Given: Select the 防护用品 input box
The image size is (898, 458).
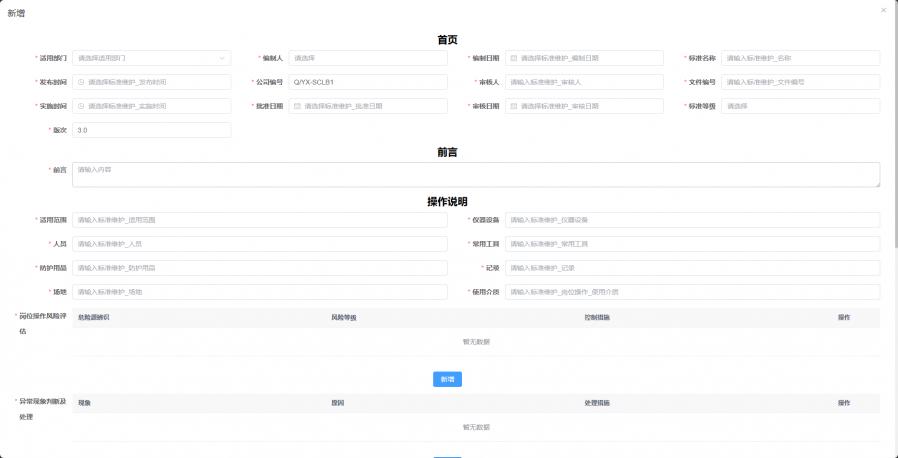Looking at the screenshot, I should [x=260, y=268].
